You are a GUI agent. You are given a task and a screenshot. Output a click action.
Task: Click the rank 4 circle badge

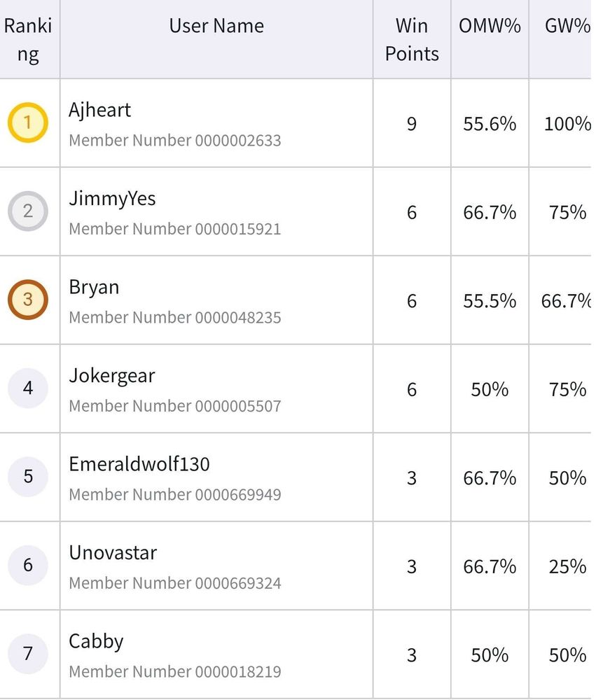pos(28,388)
